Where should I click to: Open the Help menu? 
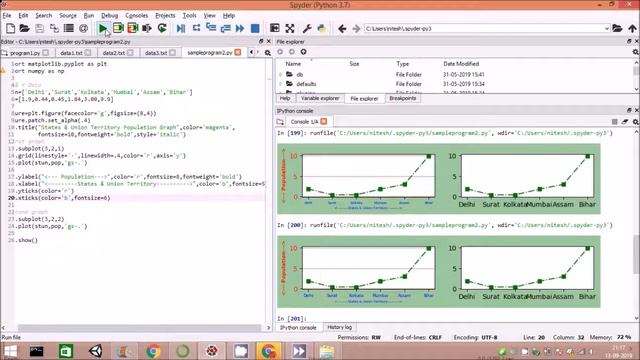tap(229, 16)
